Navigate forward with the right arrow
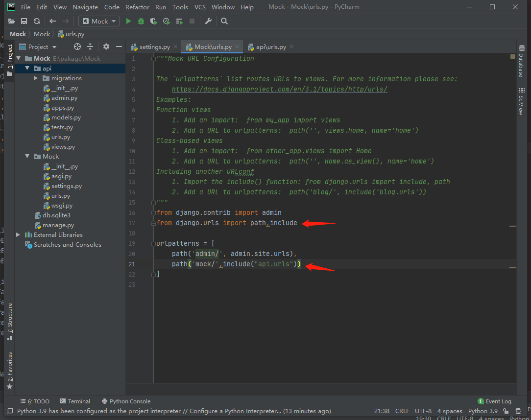 tap(66, 22)
